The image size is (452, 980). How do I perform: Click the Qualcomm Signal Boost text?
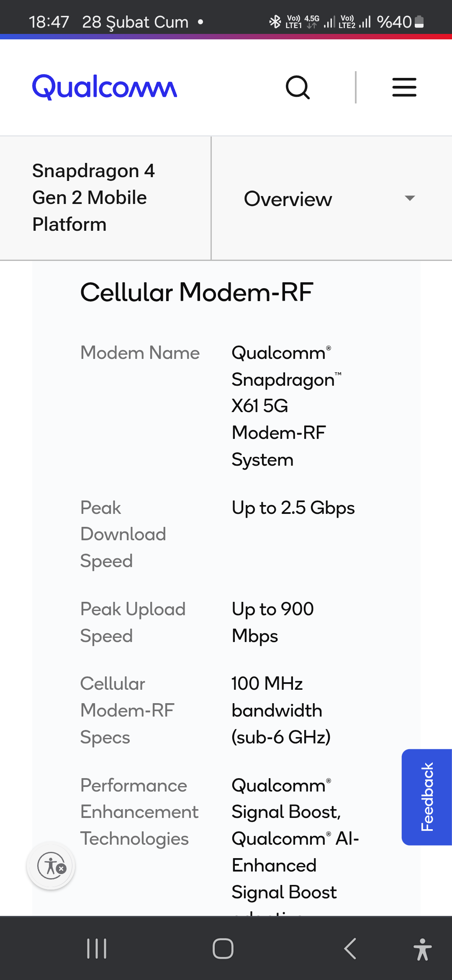[x=286, y=799]
